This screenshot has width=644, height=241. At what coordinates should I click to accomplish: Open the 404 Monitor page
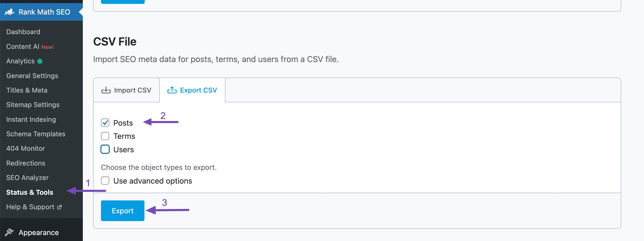point(25,148)
